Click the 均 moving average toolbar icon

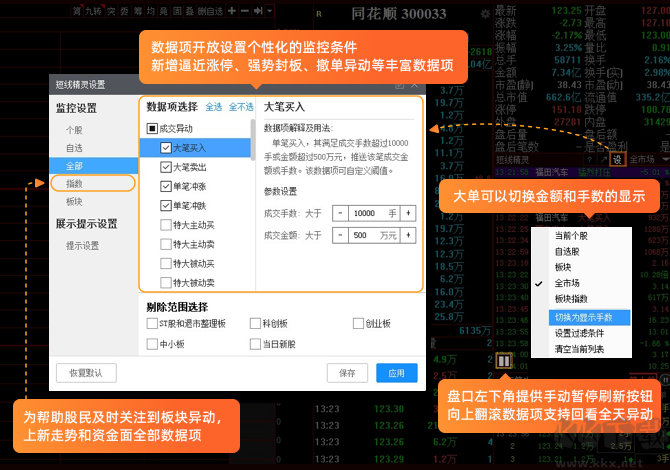tap(150, 11)
